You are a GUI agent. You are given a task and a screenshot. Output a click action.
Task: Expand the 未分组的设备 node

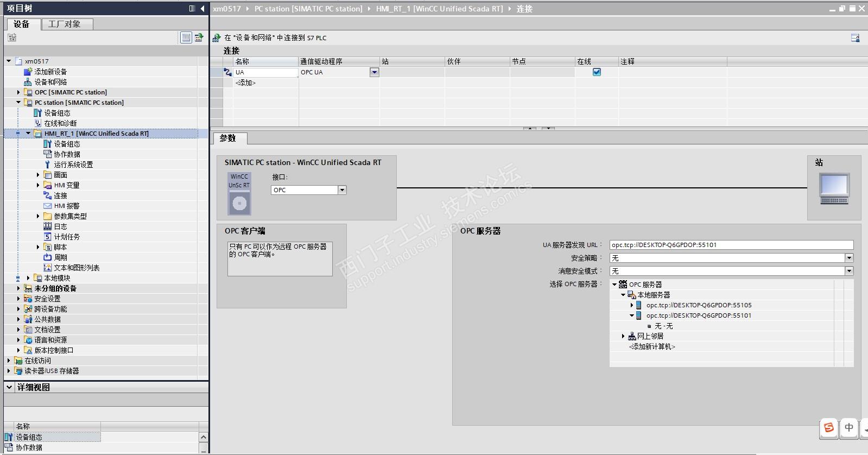[18, 288]
